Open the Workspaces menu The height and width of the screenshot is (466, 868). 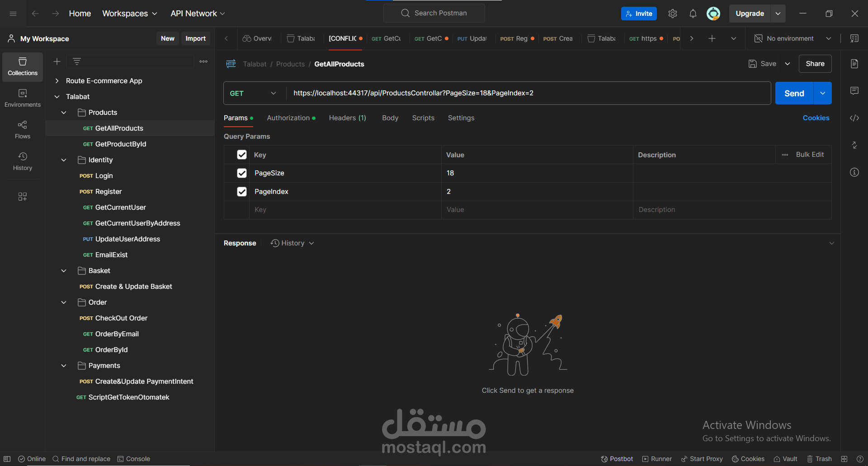pyautogui.click(x=130, y=14)
